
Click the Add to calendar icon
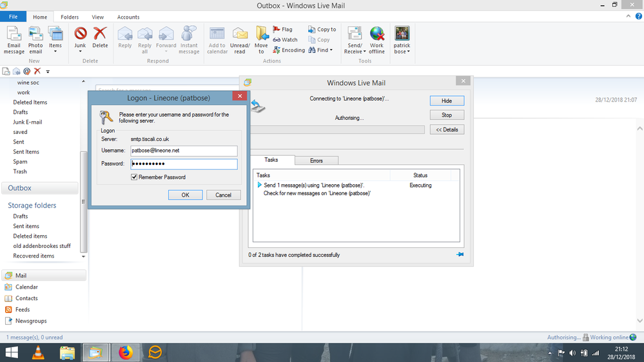(217, 35)
